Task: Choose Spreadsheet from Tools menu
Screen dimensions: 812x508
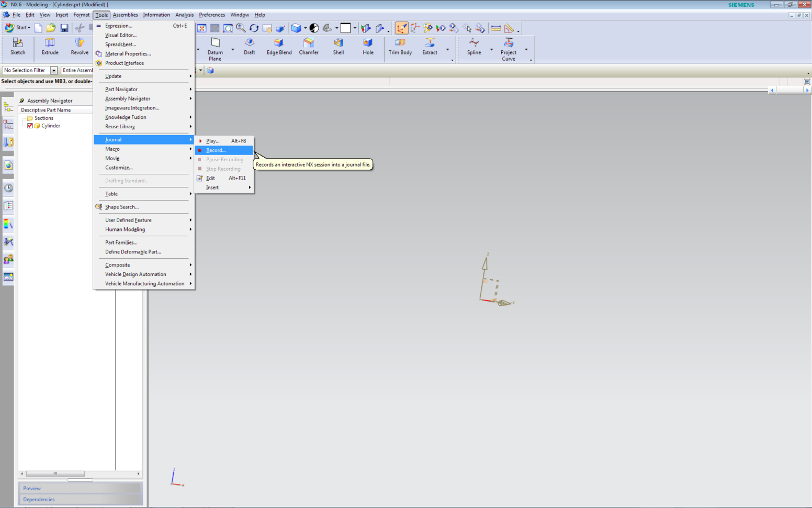Action: click(x=144, y=45)
